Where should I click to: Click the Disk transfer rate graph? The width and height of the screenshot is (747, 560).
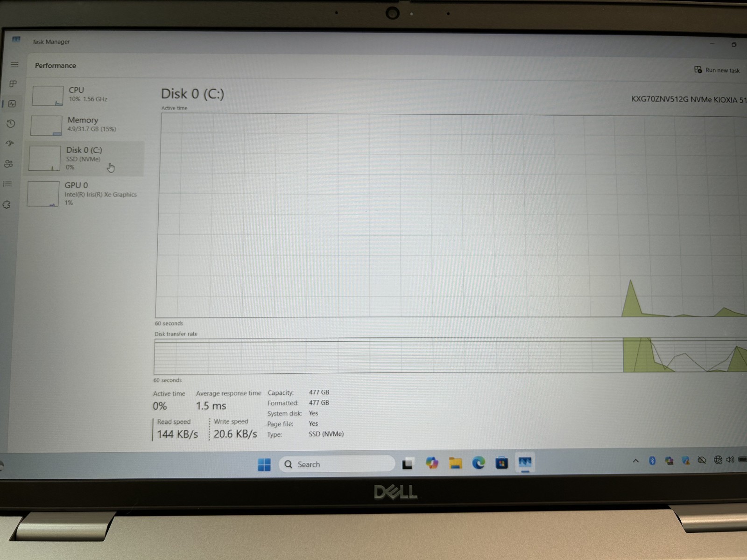451,355
